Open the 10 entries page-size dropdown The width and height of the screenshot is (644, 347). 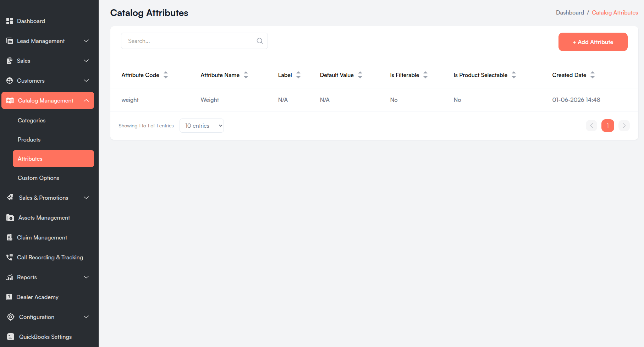click(202, 126)
